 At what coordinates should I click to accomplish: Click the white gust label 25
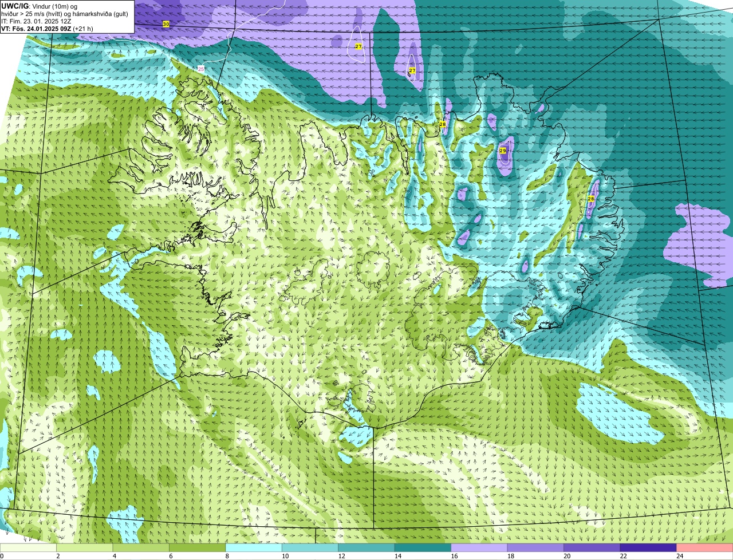point(200,69)
